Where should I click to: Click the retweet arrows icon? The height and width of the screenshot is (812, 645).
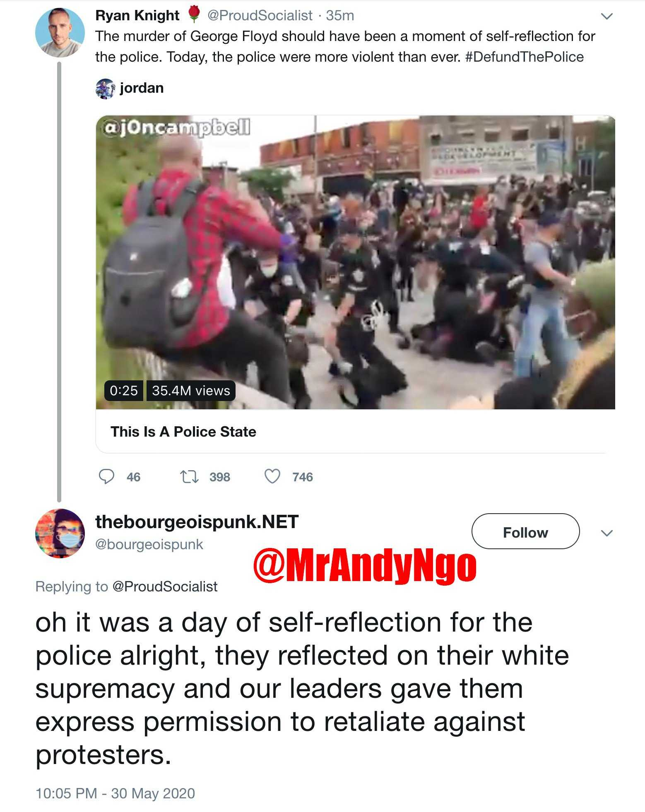coord(190,477)
